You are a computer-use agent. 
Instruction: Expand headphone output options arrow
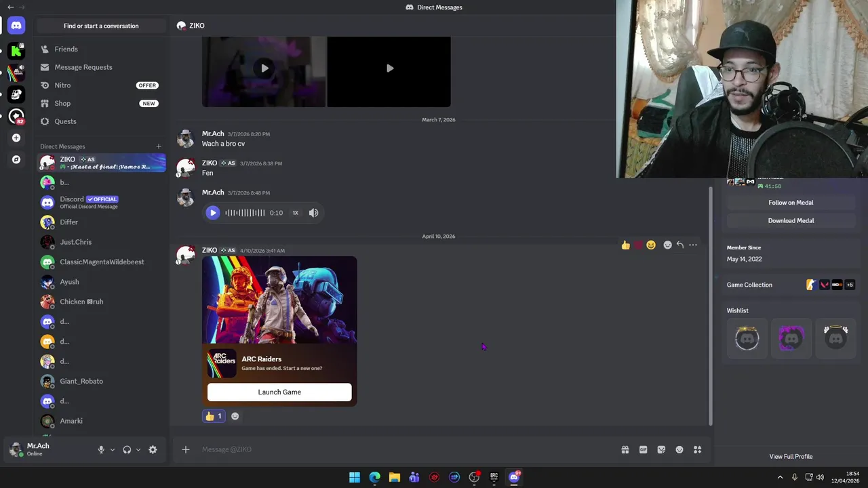[x=138, y=449]
